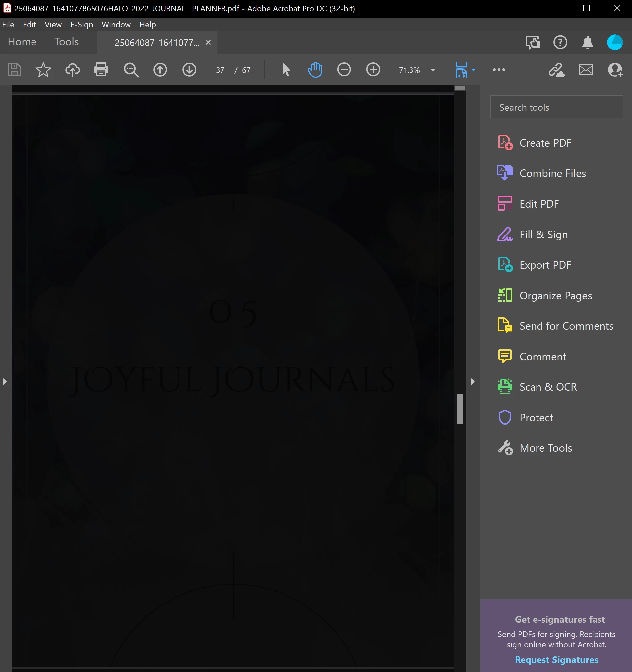Open the Edit menu

30,24
